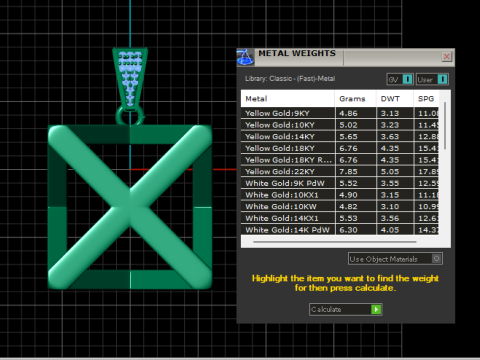Viewport: 480px width, 360px height.
Task: Select the White Gold:9K PdW row
Action: pyautogui.click(x=340, y=183)
